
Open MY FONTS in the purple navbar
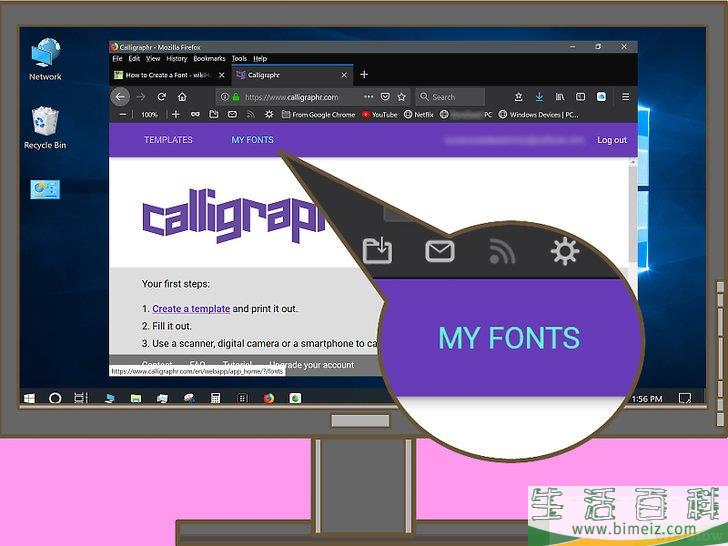(x=253, y=140)
